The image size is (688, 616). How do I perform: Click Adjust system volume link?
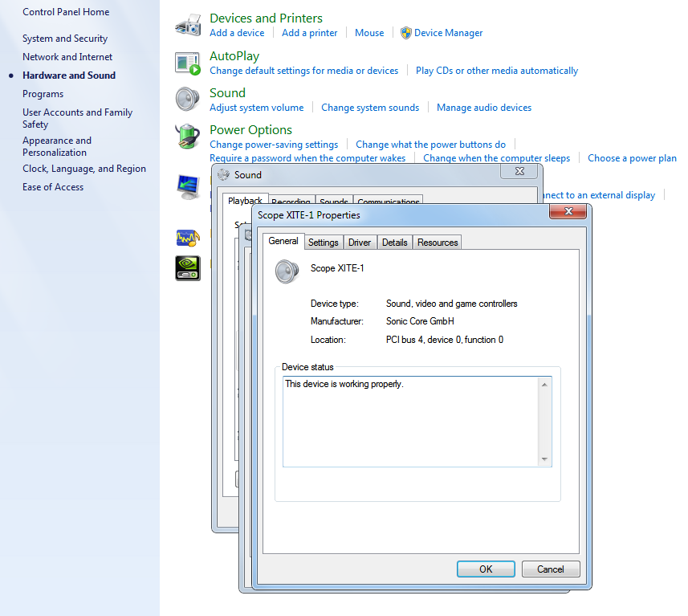(257, 108)
